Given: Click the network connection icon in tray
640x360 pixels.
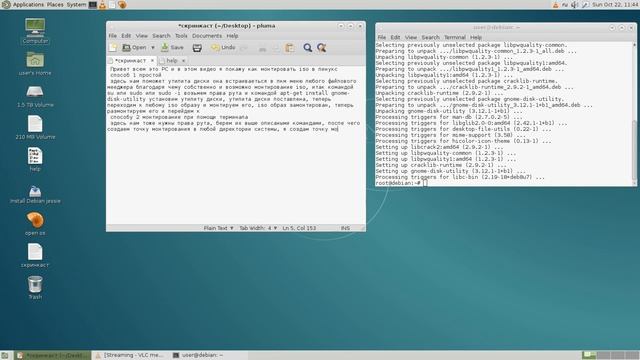Looking at the screenshot, I should 585,5.
